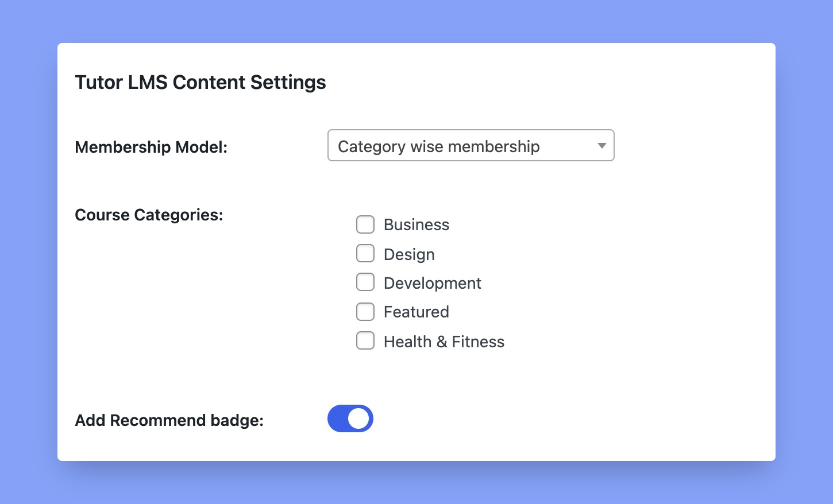Image resolution: width=833 pixels, height=504 pixels.
Task: Open the Membership Model dropdown
Action: click(x=471, y=145)
